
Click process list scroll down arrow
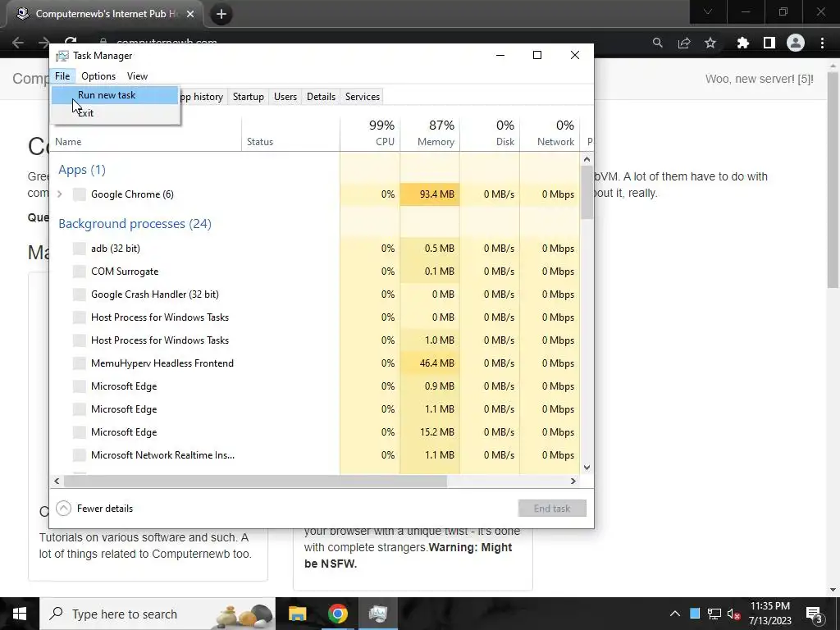(587, 468)
